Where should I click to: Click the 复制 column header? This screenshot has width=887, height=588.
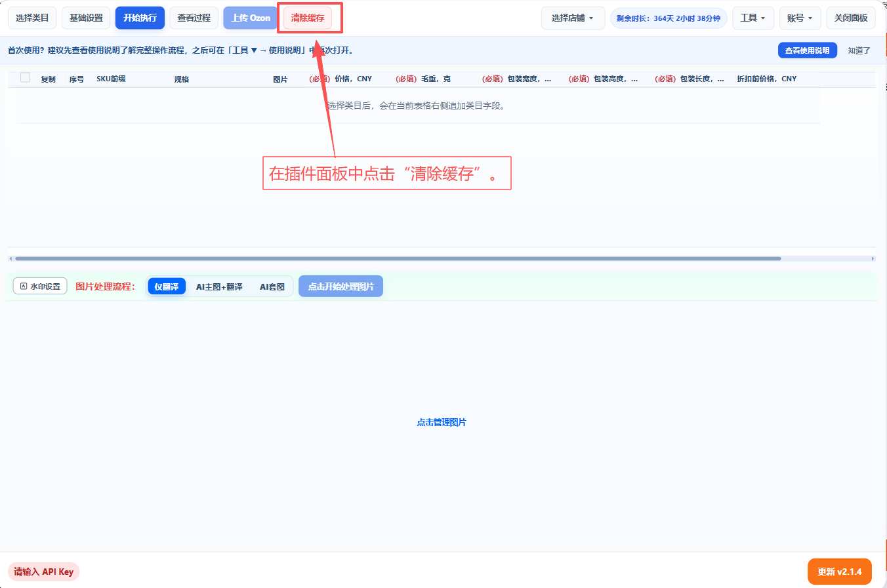[x=48, y=79]
